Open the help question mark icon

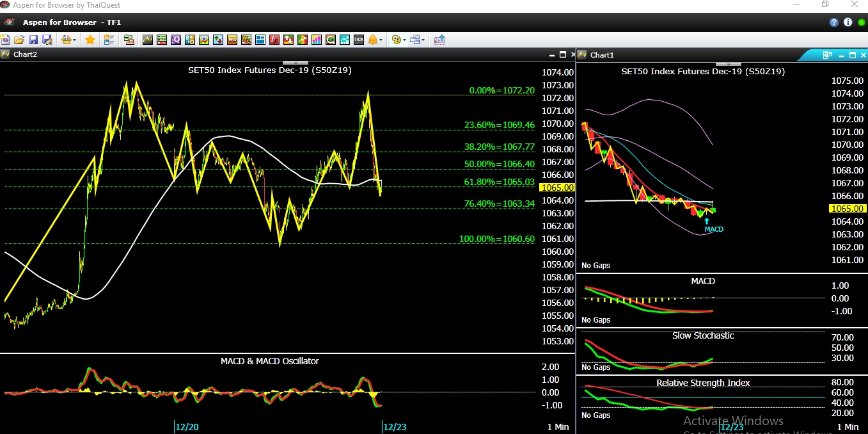tap(834, 22)
